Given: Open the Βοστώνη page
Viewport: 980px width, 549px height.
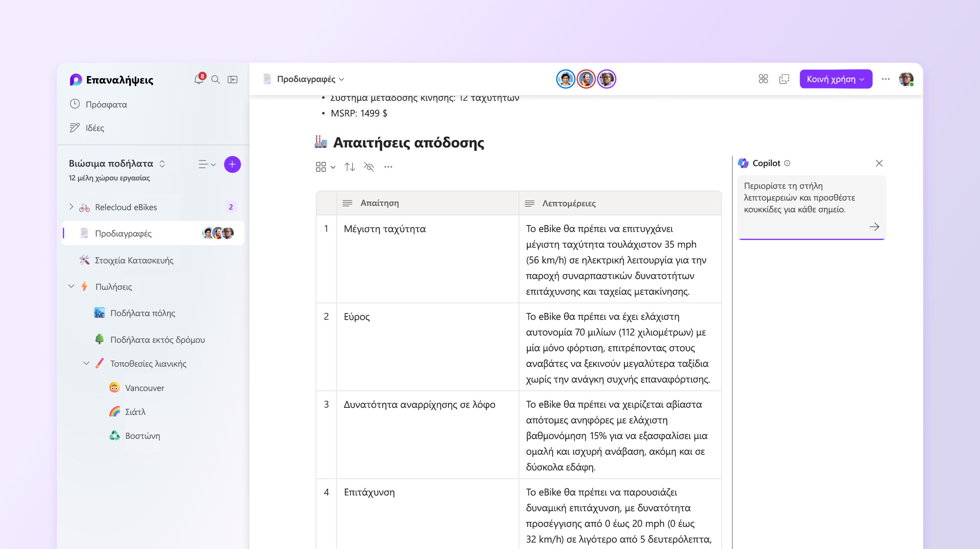Looking at the screenshot, I should 143,436.
